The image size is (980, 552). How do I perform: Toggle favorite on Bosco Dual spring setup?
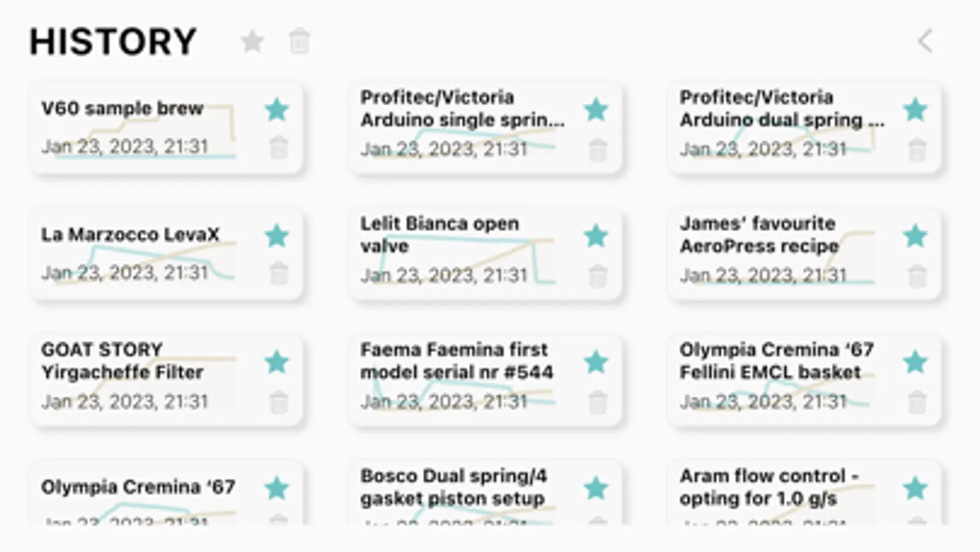pos(596,489)
